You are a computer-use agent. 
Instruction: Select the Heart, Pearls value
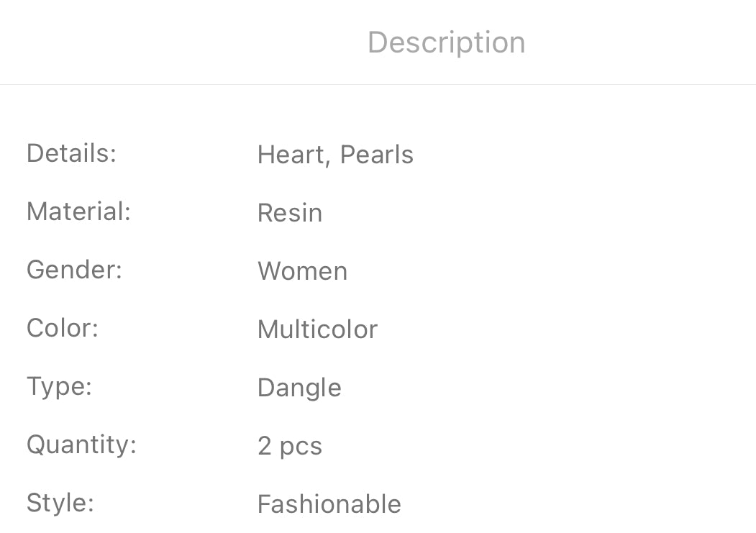[335, 155]
